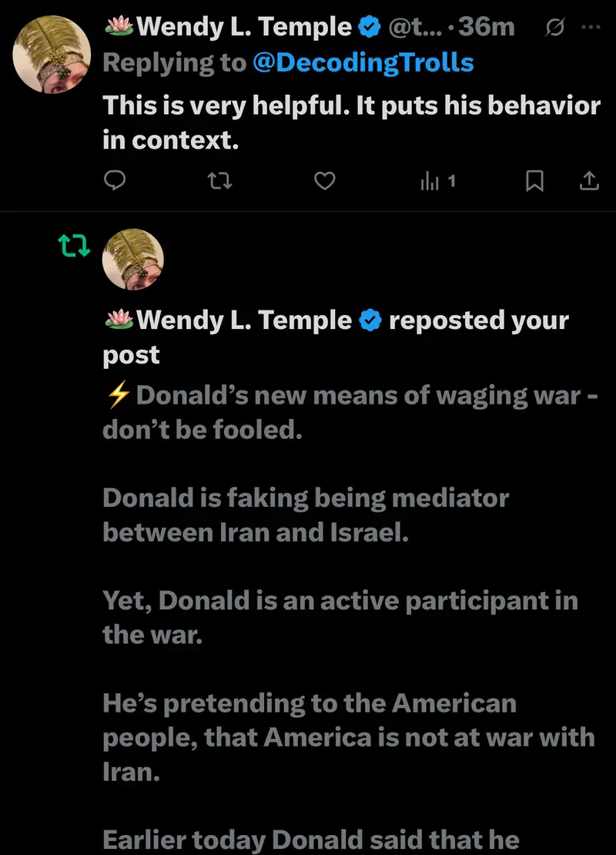616x855 pixels.
Task: Open the reply text "This is very helpful"
Action: [x=351, y=122]
